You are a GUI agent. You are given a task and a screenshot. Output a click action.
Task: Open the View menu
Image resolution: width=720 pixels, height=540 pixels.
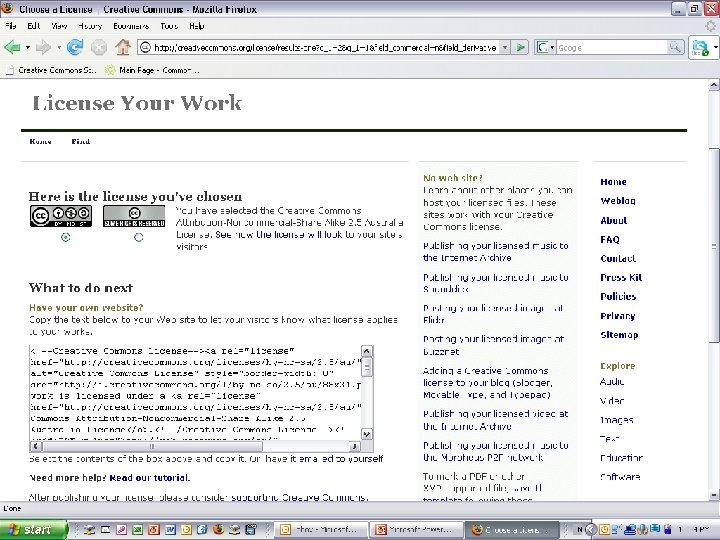click(59, 26)
